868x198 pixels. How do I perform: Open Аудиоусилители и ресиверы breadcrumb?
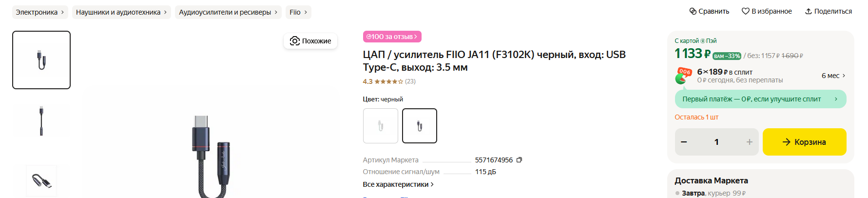[x=228, y=12]
